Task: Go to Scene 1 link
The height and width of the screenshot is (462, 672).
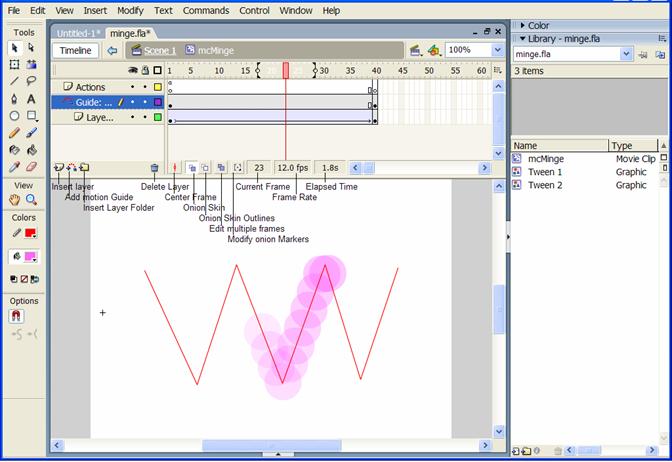Action: (x=160, y=50)
